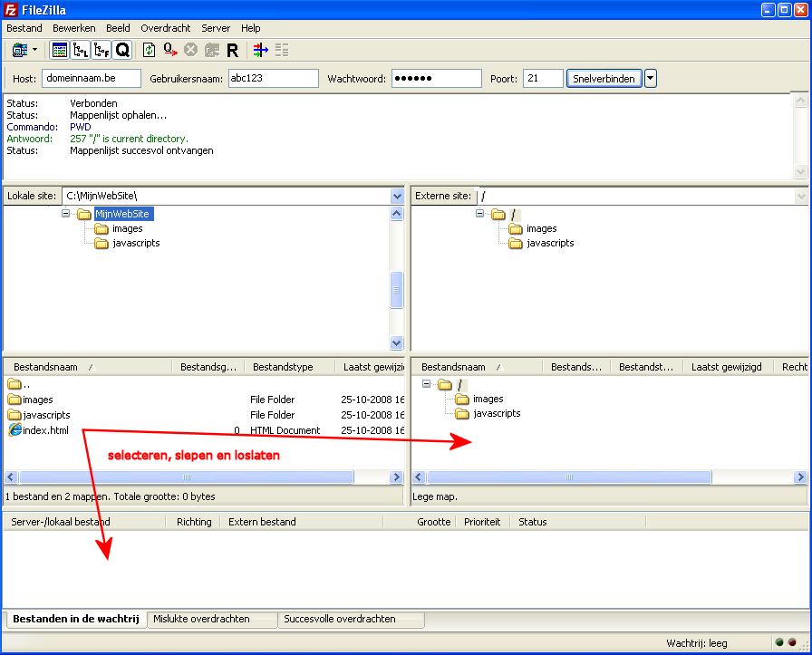Collapse the MijnWebSite local tree node

(66, 213)
